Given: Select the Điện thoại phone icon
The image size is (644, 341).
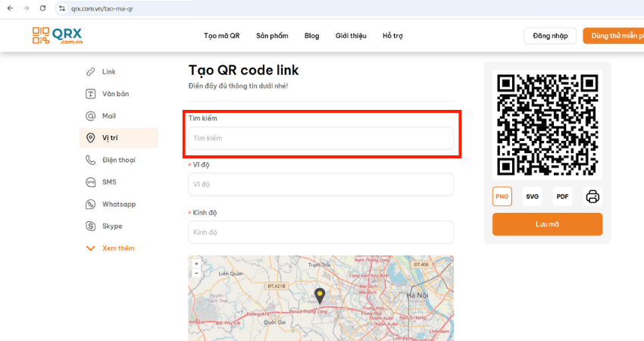Looking at the screenshot, I should point(90,160).
